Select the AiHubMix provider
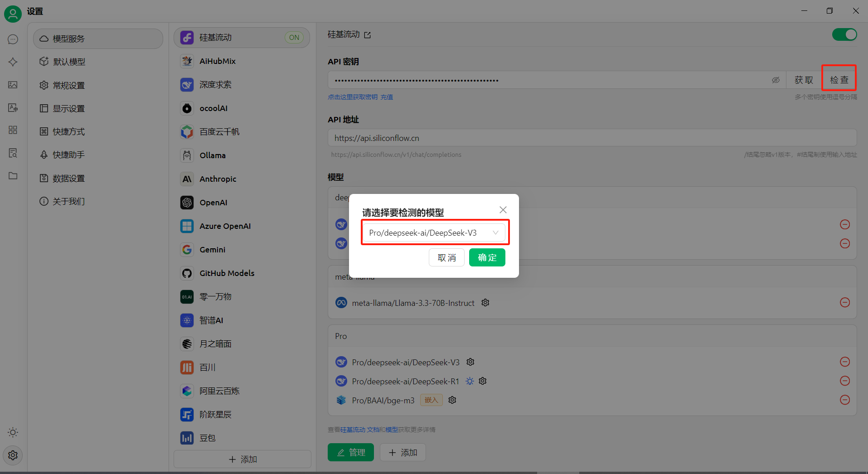 click(242, 61)
